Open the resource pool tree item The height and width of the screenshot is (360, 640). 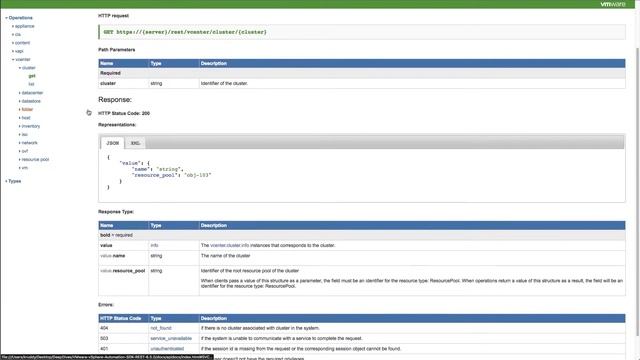click(x=36, y=160)
